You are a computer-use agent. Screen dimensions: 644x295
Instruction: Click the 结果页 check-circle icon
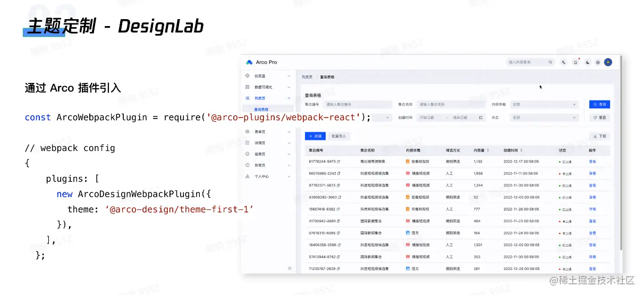[248, 154]
